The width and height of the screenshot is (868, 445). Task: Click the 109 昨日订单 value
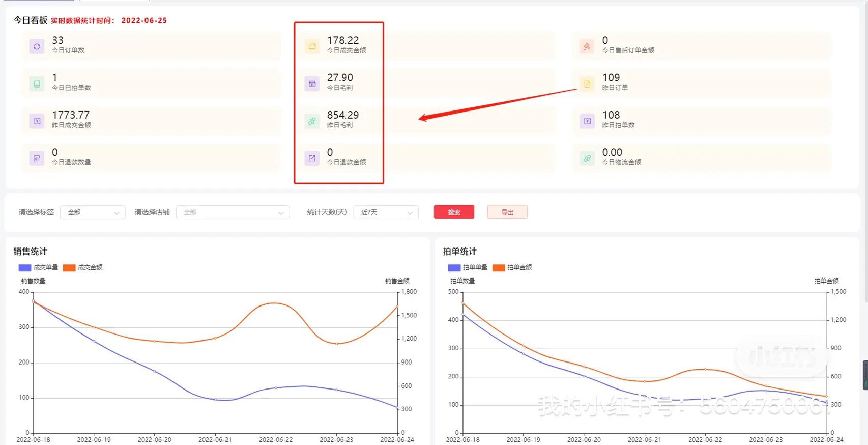coord(611,78)
